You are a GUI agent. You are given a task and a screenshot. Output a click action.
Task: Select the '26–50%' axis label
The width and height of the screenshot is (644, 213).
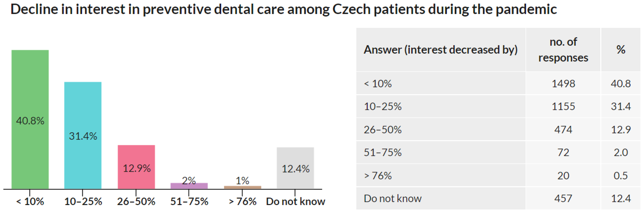[x=136, y=201]
